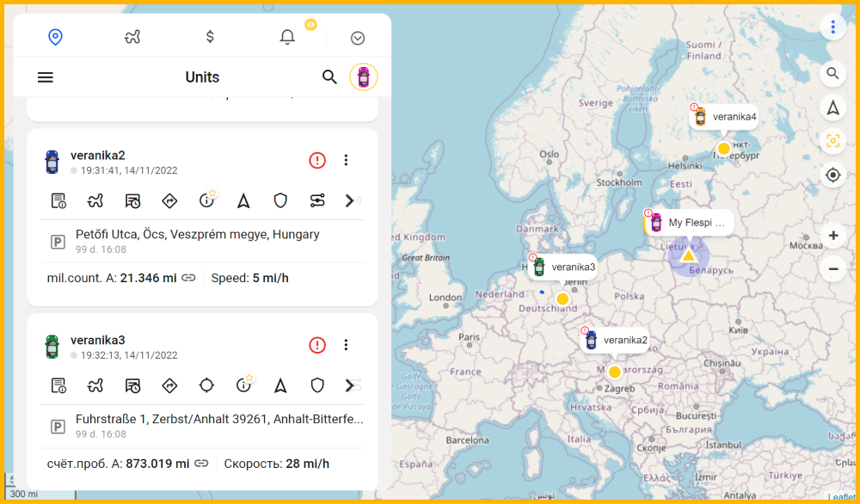Expand the chevron at end of veranika2 toolbar
This screenshot has width=860, height=504.
click(x=350, y=200)
